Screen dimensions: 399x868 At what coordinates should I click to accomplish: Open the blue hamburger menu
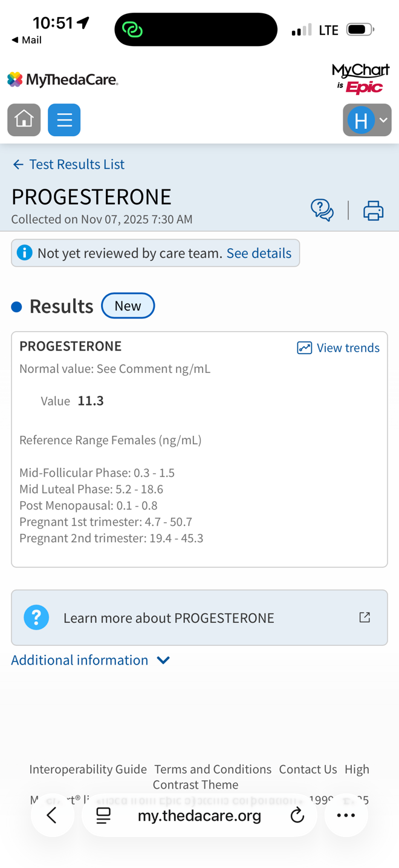click(x=64, y=119)
